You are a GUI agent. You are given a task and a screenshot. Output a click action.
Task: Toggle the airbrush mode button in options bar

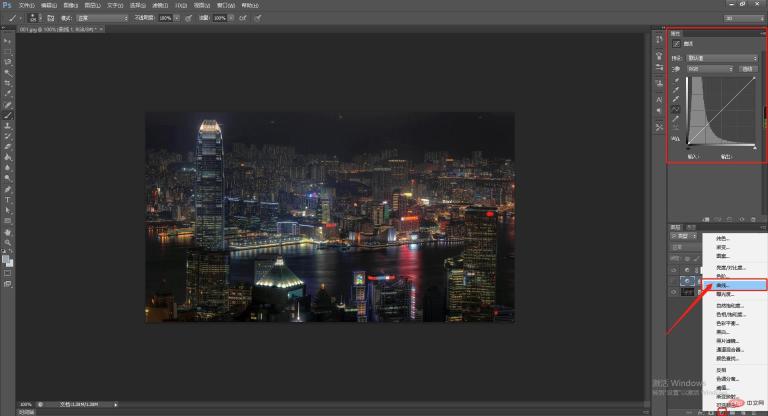pos(243,18)
